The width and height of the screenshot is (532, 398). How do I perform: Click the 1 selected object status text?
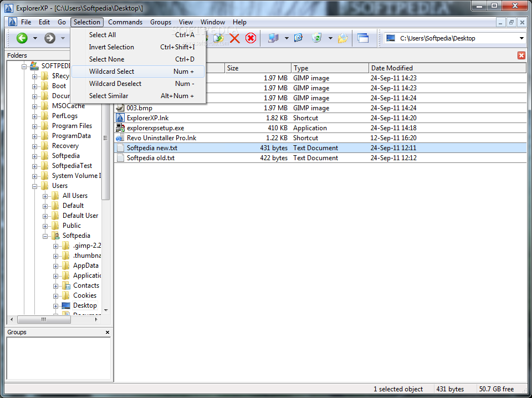398,389
